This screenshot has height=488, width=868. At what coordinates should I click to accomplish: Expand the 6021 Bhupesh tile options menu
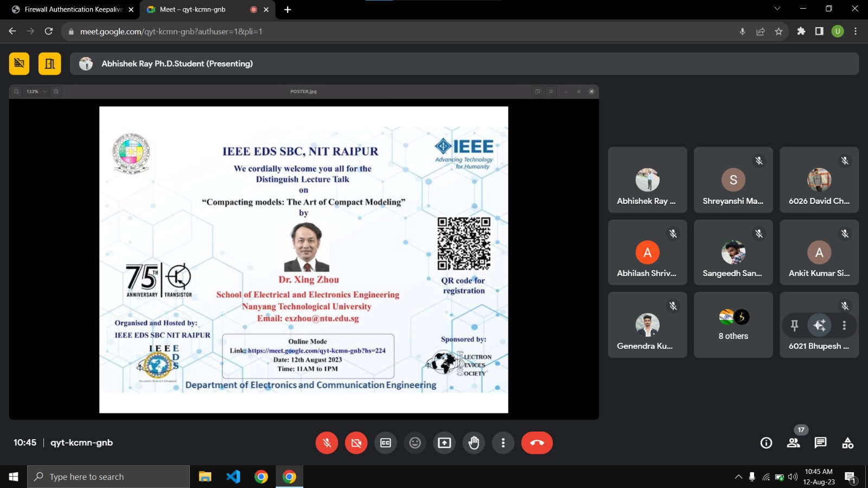click(x=844, y=325)
